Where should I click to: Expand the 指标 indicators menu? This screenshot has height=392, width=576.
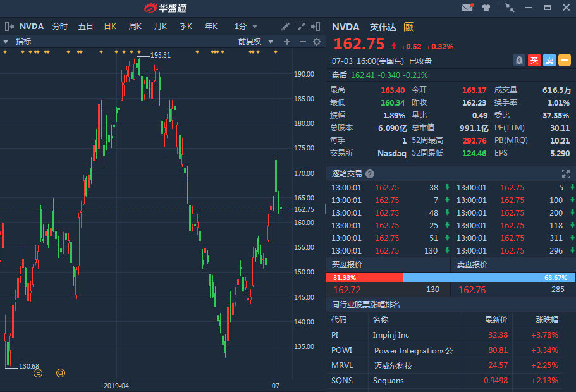18,42
